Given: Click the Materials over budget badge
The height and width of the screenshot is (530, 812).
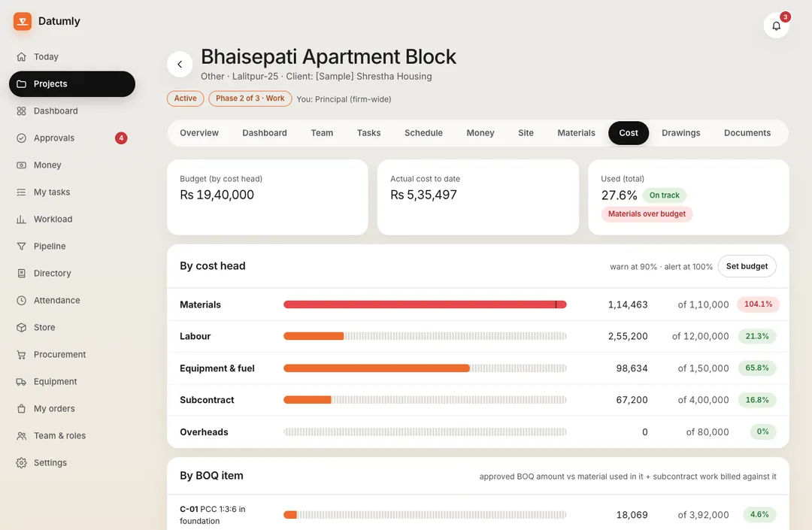Looking at the screenshot, I should 647,214.
